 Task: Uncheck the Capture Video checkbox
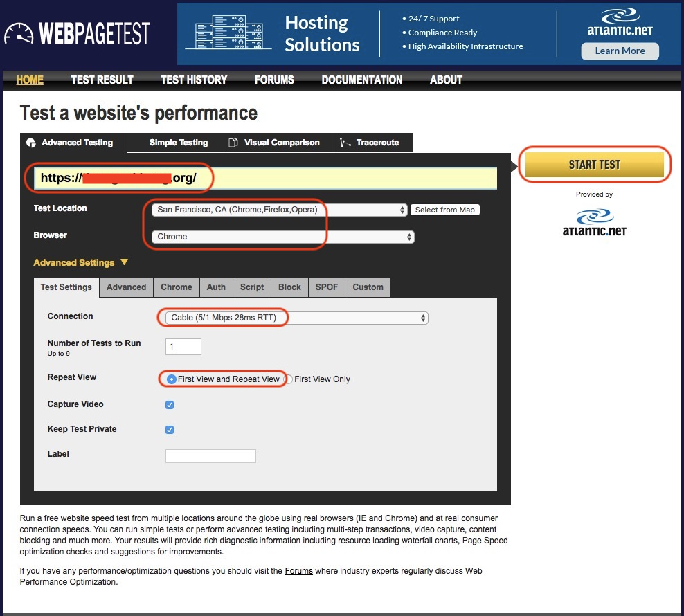tap(170, 405)
